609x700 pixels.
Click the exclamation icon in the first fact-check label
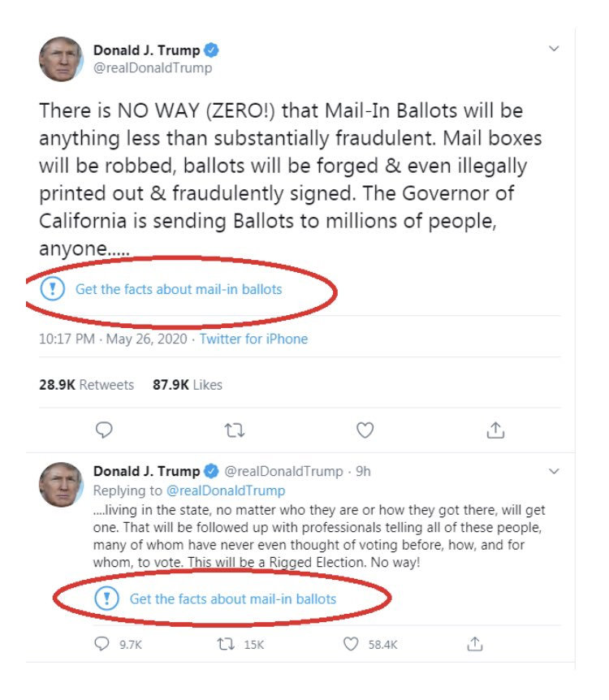[x=52, y=288]
